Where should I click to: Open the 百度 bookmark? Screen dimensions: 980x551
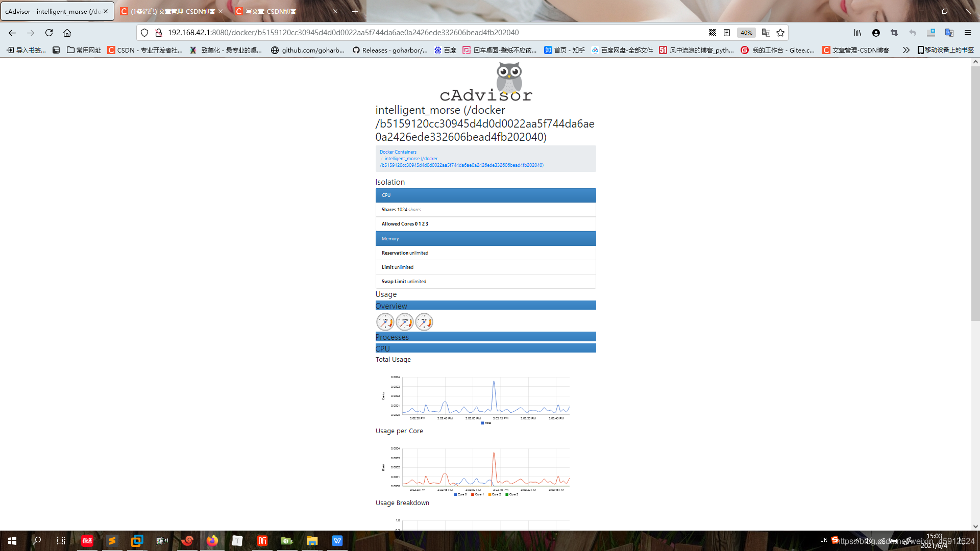click(445, 50)
